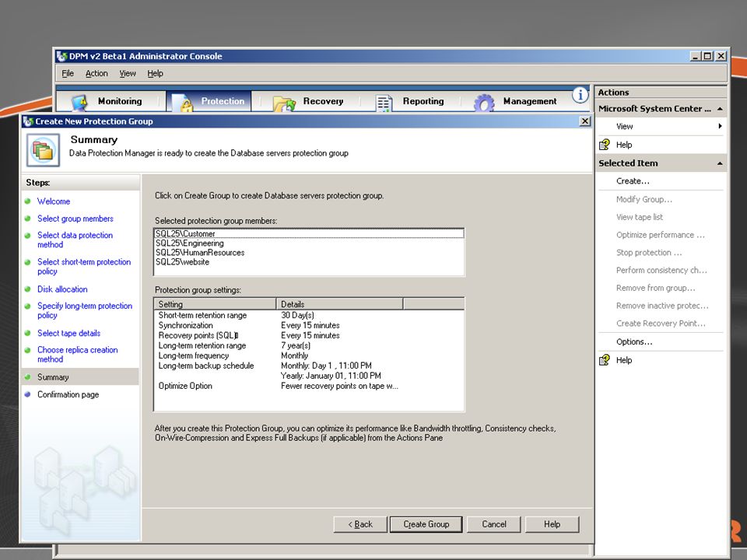Click Optimize performance action
This screenshot has height=560, width=747.
click(x=661, y=235)
